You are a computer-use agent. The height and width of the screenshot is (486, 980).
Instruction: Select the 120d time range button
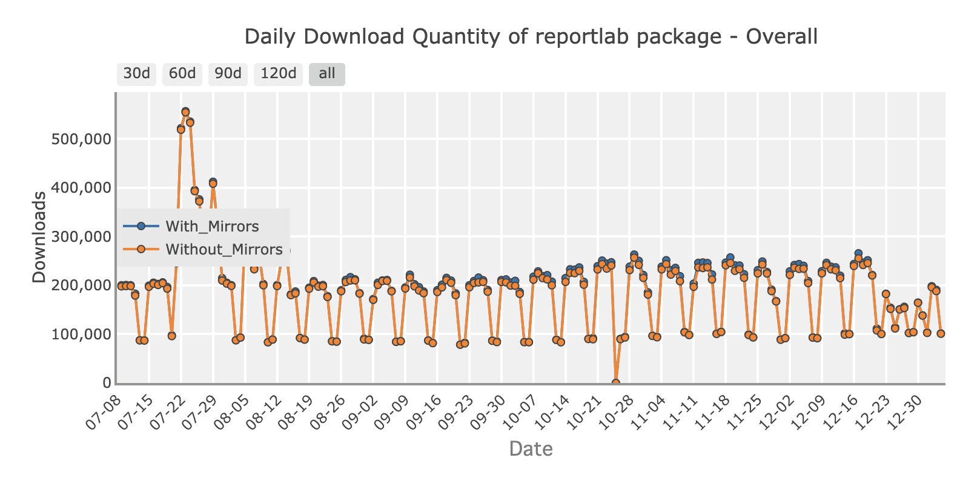tap(277, 73)
